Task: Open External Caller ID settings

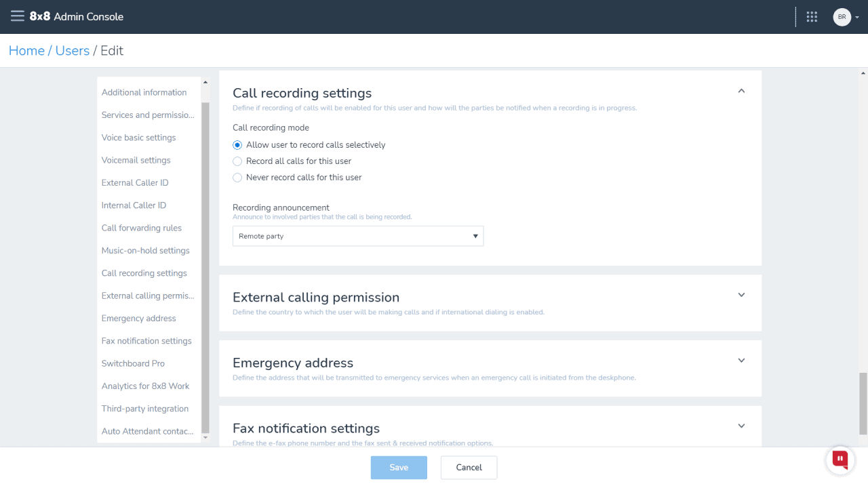Action: pyautogui.click(x=135, y=182)
